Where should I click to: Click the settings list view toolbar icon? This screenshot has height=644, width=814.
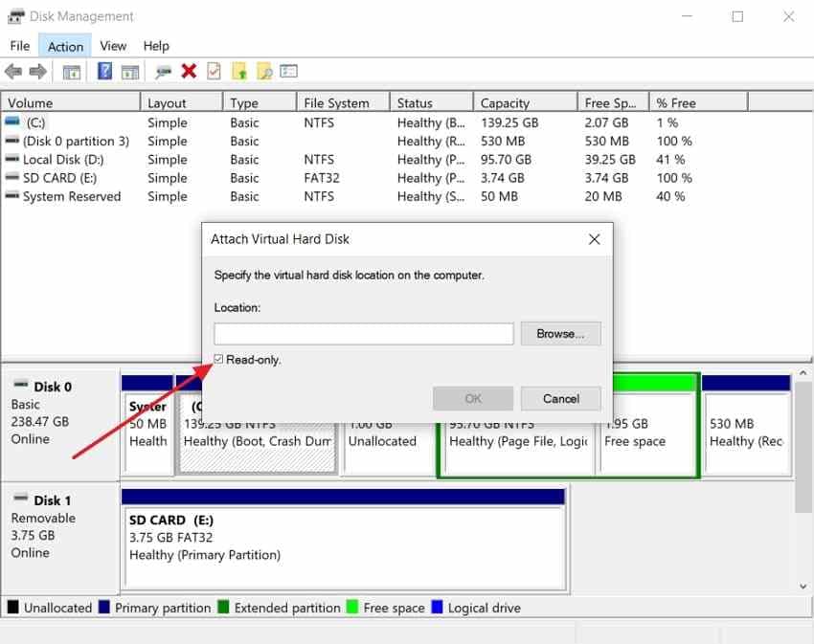[288, 71]
